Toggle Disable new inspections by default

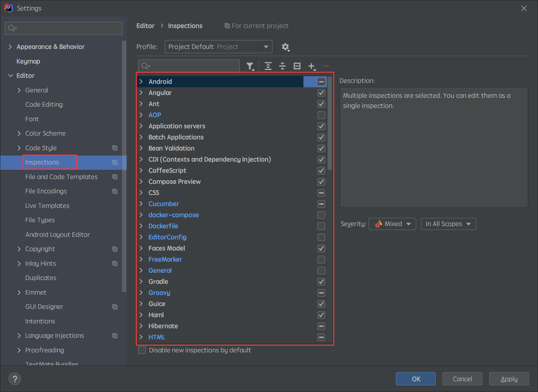tap(142, 350)
